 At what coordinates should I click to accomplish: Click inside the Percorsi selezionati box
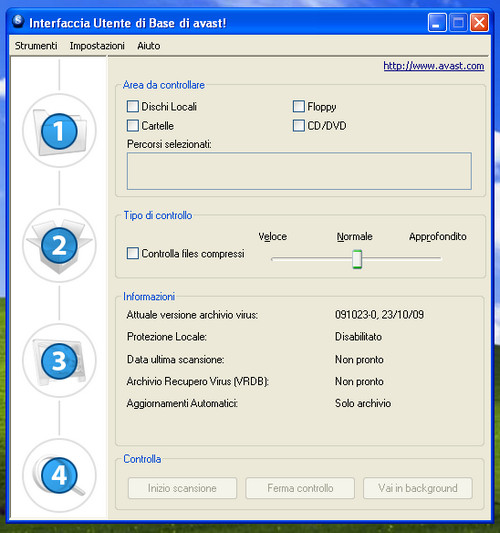(299, 171)
